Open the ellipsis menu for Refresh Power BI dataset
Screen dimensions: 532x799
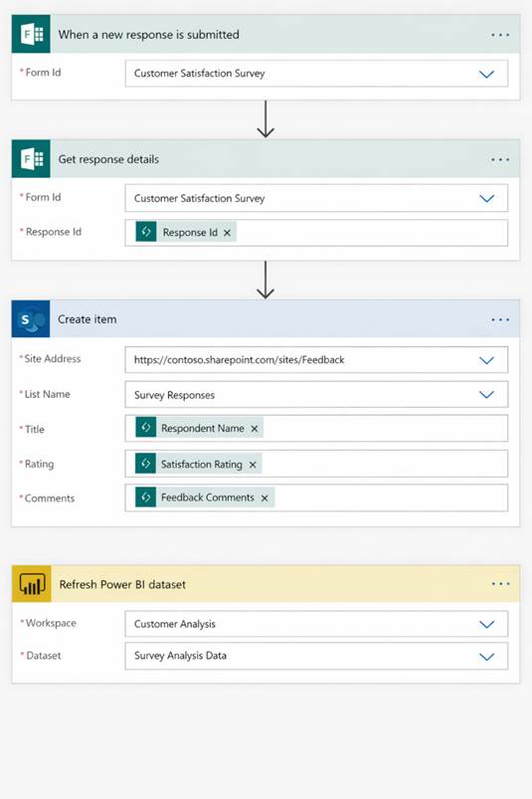pyautogui.click(x=500, y=584)
